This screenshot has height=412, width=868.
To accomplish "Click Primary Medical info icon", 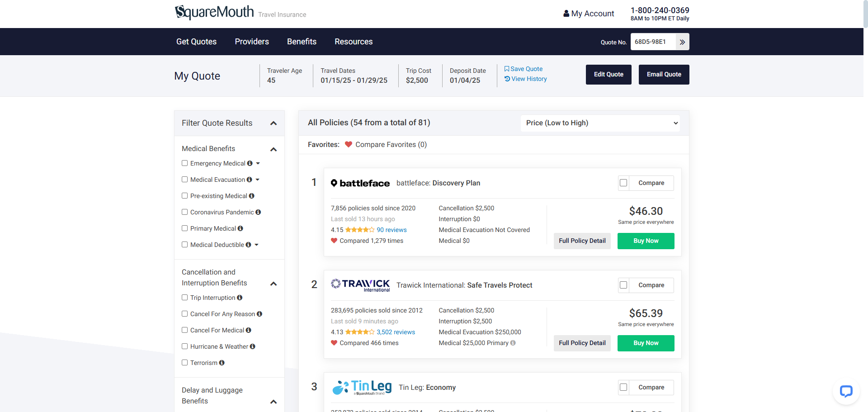I will (240, 228).
